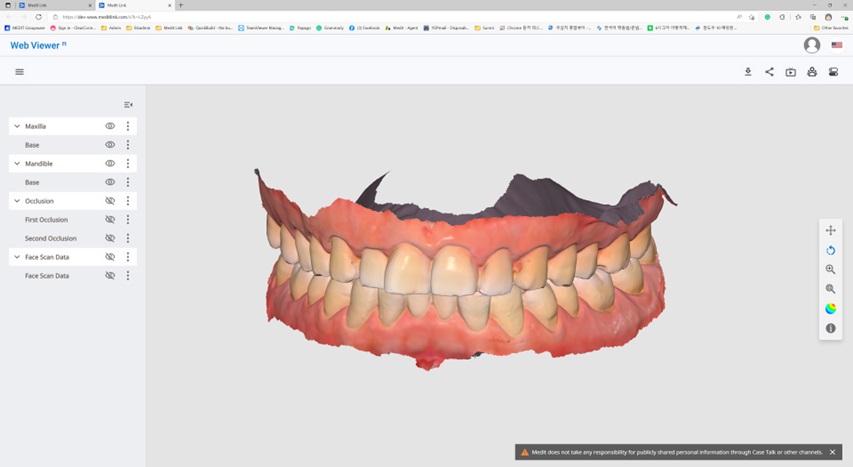Select the active Medit Link browser tab
The width and height of the screenshot is (853, 467).
[135, 5]
